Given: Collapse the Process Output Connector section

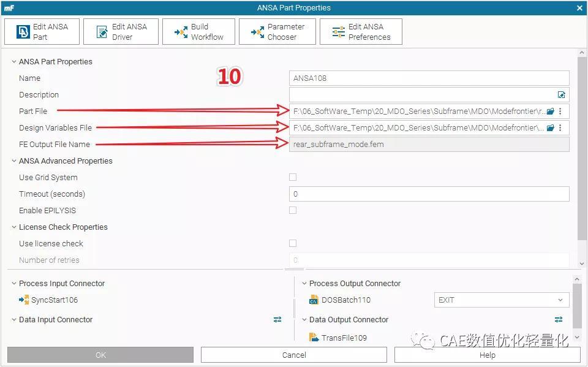Looking at the screenshot, I should [304, 283].
